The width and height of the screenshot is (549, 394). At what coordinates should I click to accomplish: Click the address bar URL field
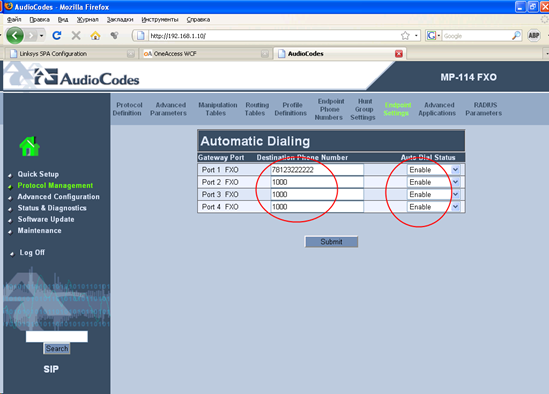(273, 36)
